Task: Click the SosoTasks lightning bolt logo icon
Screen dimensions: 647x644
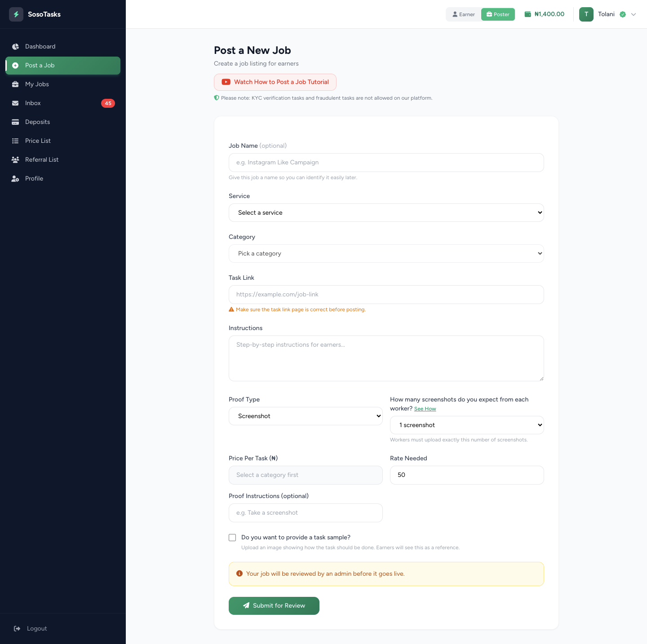Action: coord(16,14)
